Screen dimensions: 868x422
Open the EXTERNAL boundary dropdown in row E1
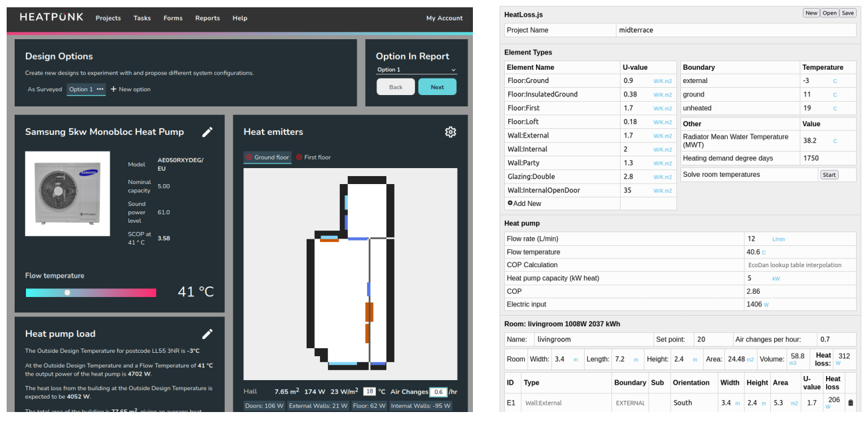pos(630,403)
